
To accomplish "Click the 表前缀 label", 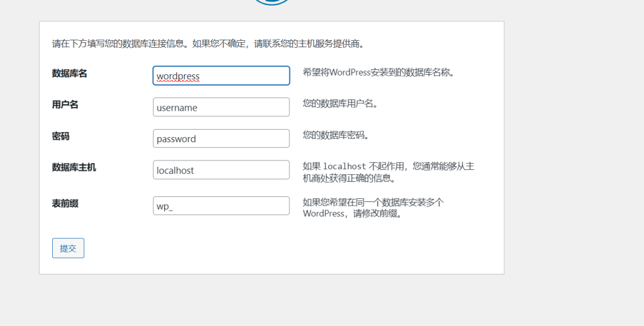I will [65, 204].
